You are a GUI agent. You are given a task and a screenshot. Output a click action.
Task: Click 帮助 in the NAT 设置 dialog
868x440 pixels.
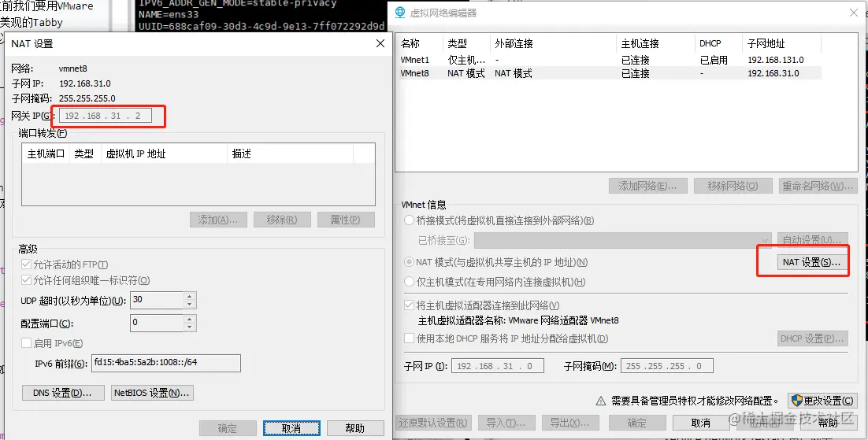pyautogui.click(x=354, y=428)
